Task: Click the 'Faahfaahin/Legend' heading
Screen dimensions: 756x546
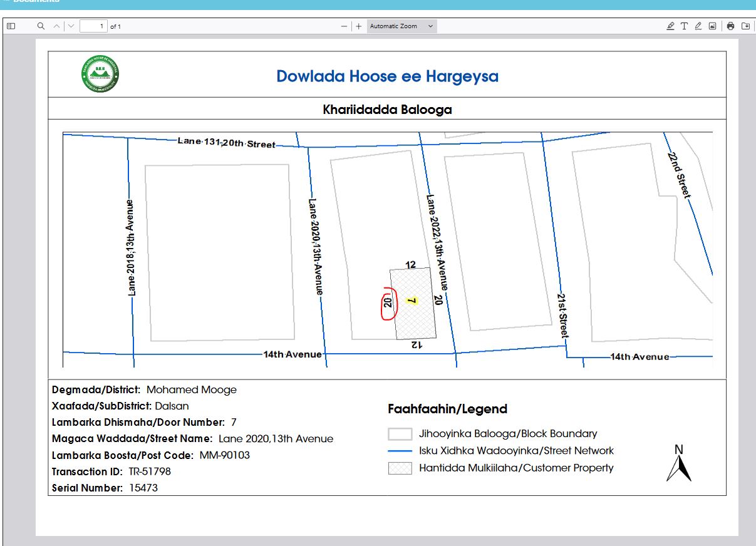Action: [x=448, y=409]
